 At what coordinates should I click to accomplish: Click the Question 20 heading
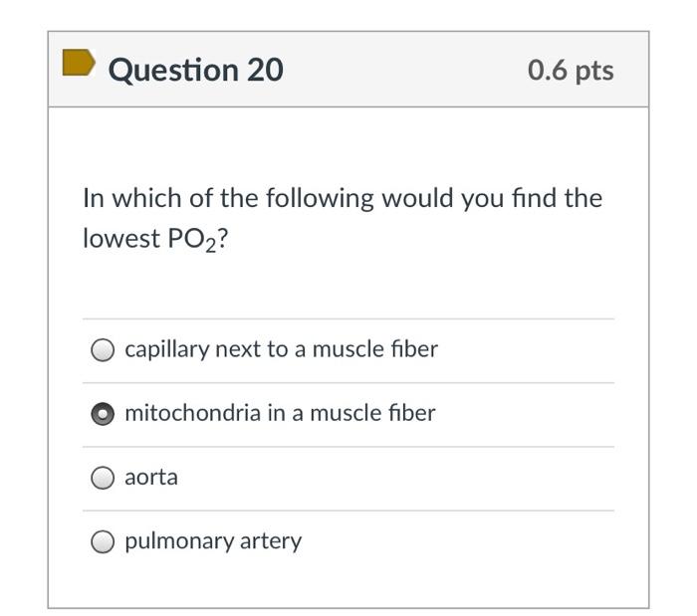(x=195, y=70)
